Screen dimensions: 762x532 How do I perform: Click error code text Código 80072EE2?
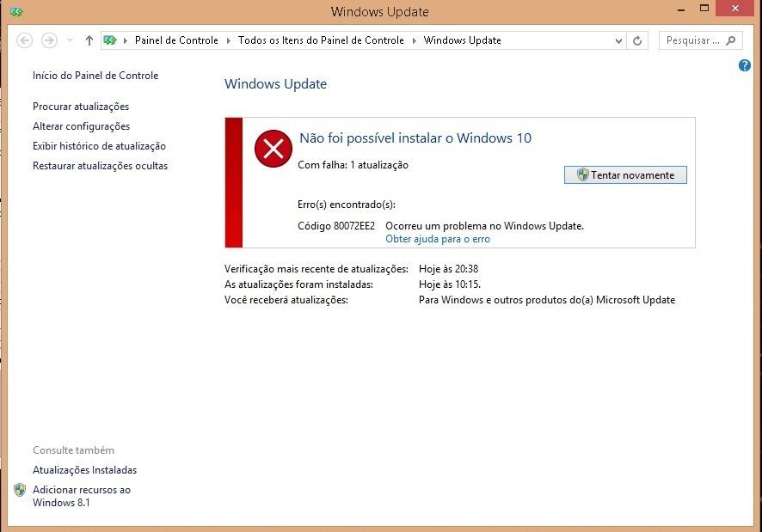(x=336, y=226)
